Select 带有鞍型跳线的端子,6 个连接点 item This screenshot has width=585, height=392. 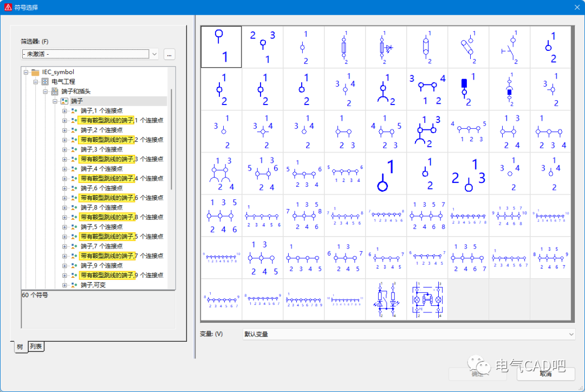pyautogui.click(x=122, y=198)
